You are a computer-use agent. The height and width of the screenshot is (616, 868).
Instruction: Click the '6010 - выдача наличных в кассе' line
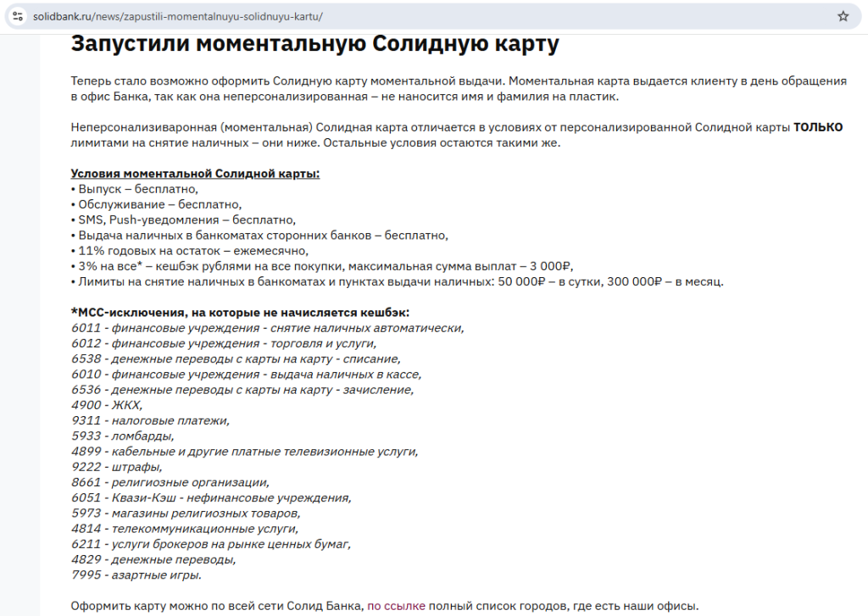(x=247, y=375)
